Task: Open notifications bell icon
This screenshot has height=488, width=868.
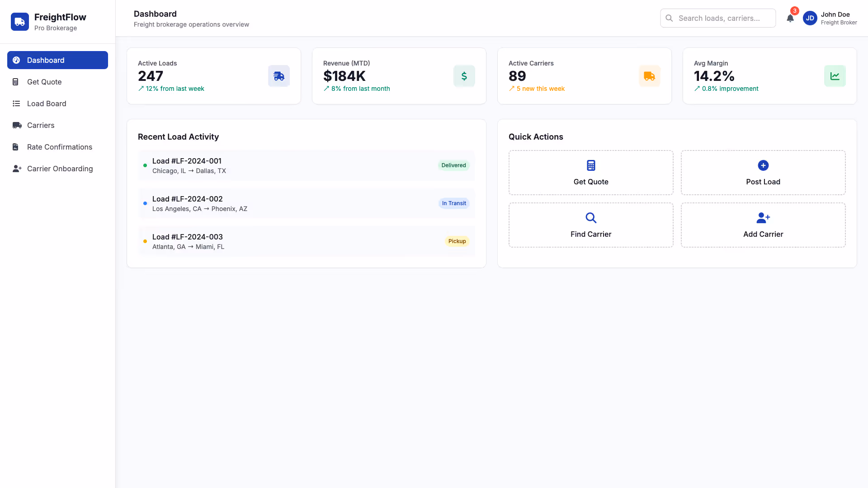Action: pyautogui.click(x=790, y=19)
